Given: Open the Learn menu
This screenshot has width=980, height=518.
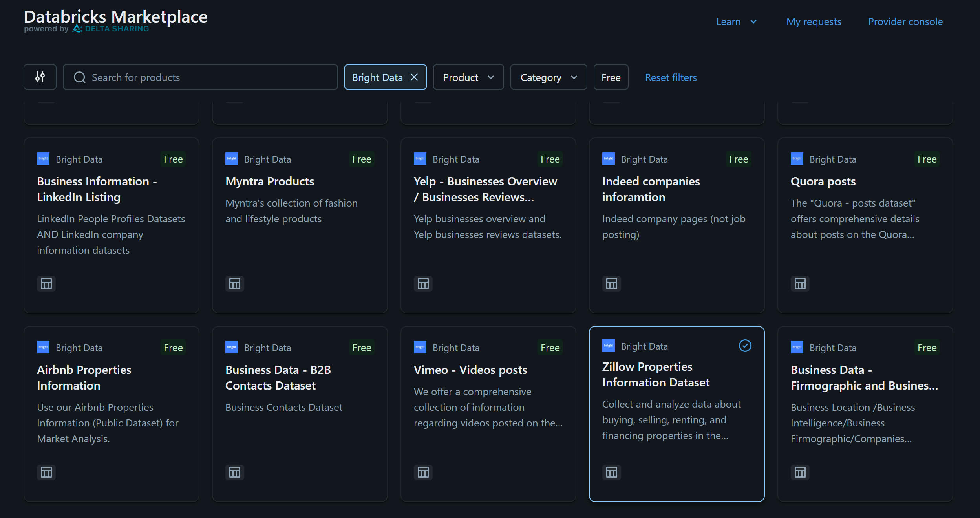Looking at the screenshot, I should point(736,22).
